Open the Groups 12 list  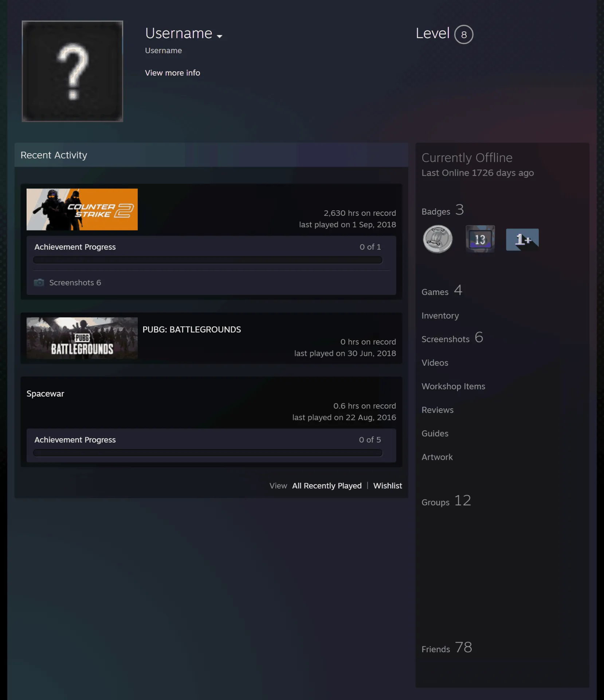(x=446, y=501)
